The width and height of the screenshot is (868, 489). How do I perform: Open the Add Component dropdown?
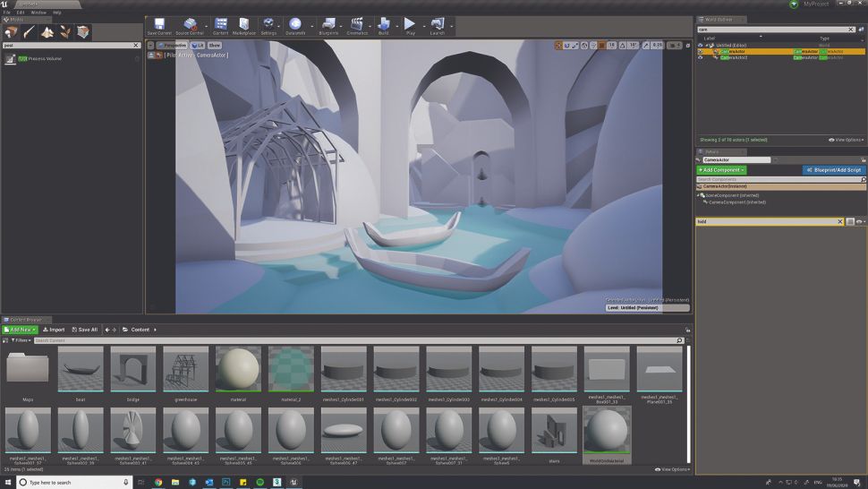point(721,169)
